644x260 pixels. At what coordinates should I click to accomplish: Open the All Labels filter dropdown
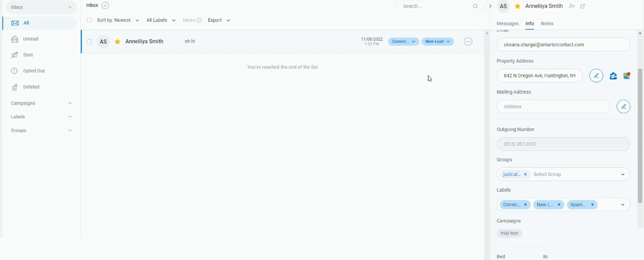point(161,20)
